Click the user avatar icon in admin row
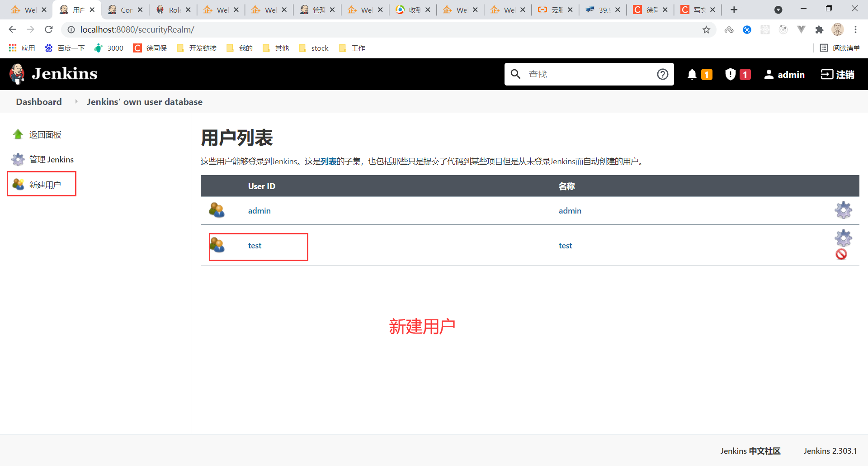 click(x=217, y=210)
